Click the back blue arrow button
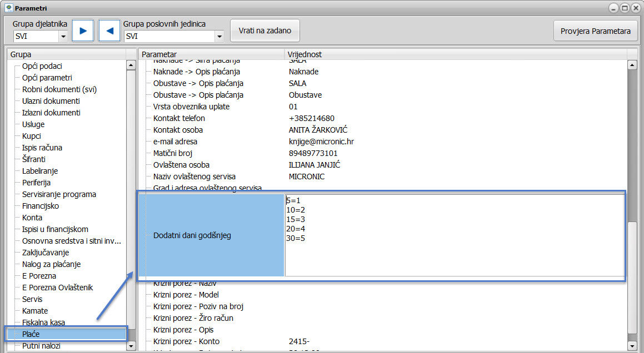Screen dimensions: 644x353 109,31
